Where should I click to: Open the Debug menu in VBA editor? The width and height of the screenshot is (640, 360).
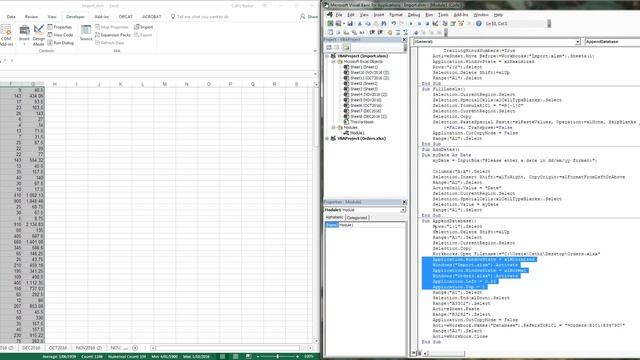coord(413,15)
